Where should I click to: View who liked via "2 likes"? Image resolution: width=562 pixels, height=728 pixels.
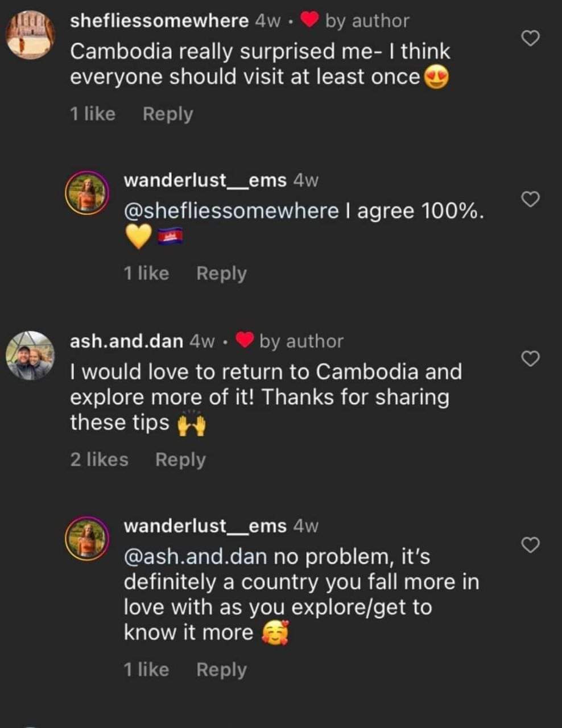99,460
